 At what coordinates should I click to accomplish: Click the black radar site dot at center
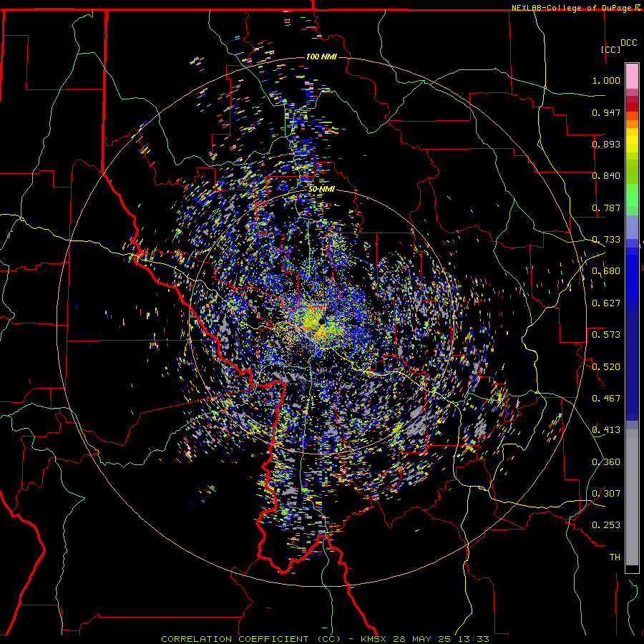pos(321,321)
